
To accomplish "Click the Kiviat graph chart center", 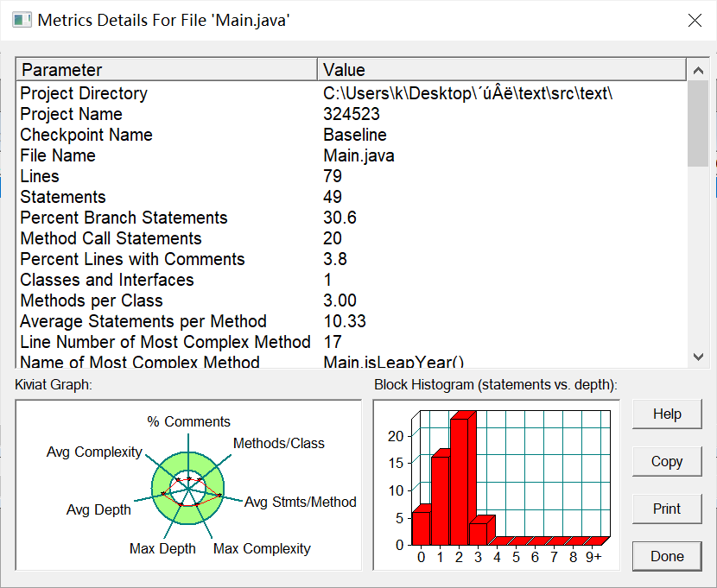I will pyautogui.click(x=188, y=489).
